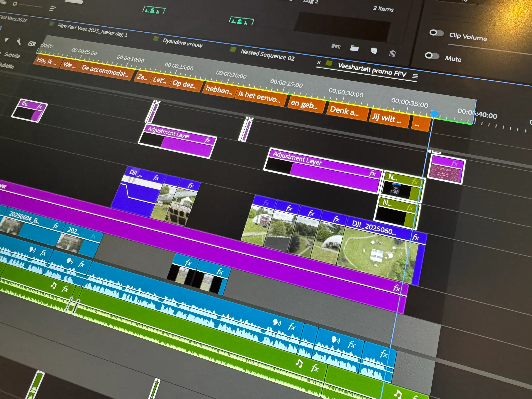Click the trash can Clear icon

(393, 53)
